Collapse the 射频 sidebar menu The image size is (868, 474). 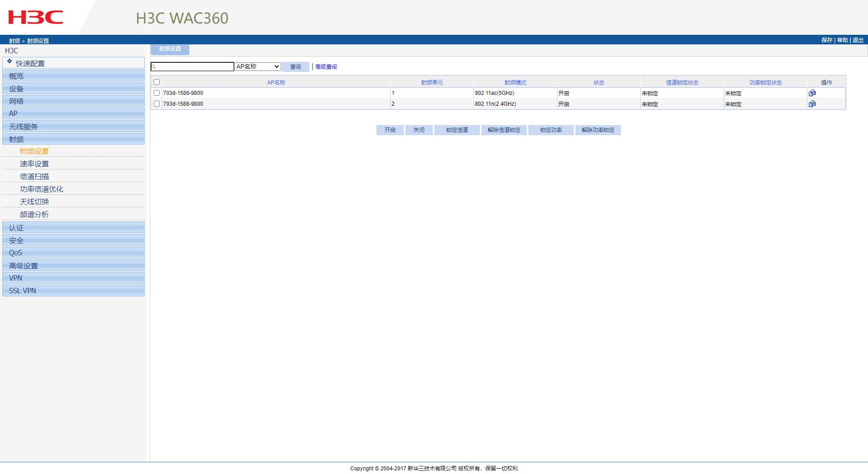click(73, 139)
